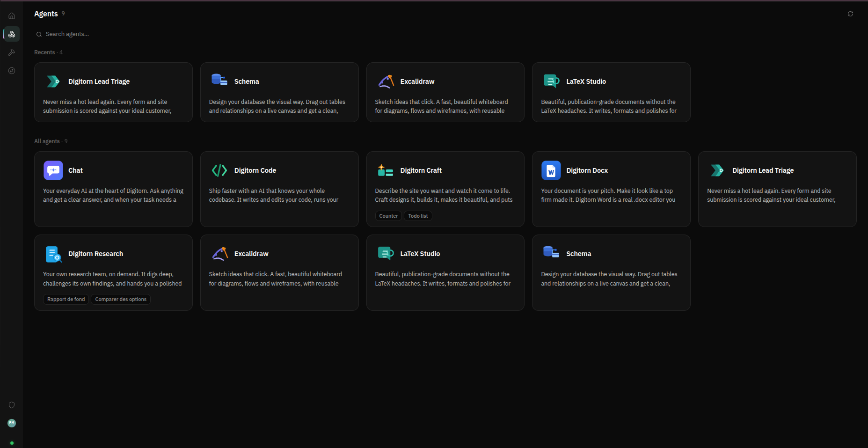The image size is (868, 448).
Task: Click 'Your document is your pitch' description
Action: (x=608, y=195)
